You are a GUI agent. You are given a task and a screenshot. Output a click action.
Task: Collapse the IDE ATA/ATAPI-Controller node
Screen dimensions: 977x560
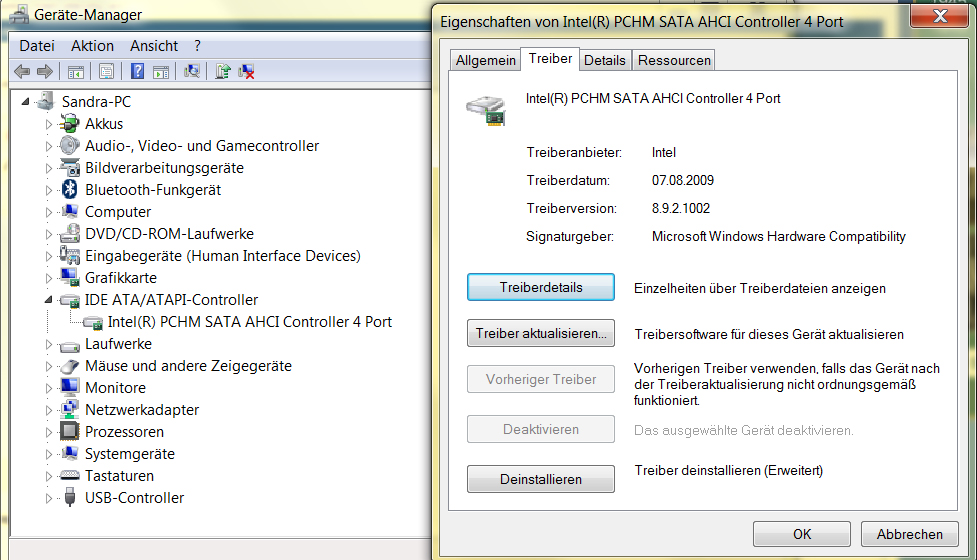click(49, 300)
